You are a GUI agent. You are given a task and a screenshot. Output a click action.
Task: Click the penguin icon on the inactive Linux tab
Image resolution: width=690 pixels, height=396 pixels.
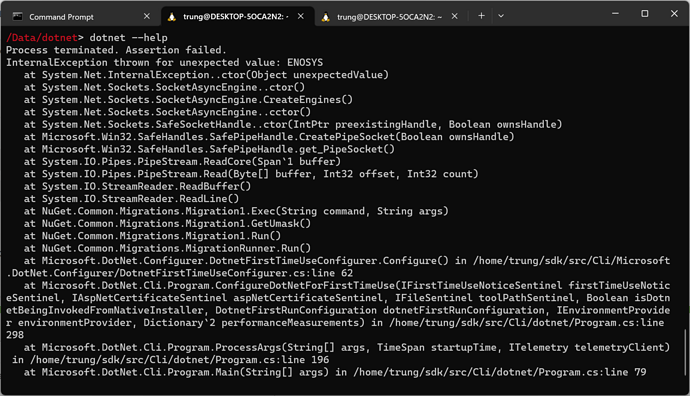point(326,17)
